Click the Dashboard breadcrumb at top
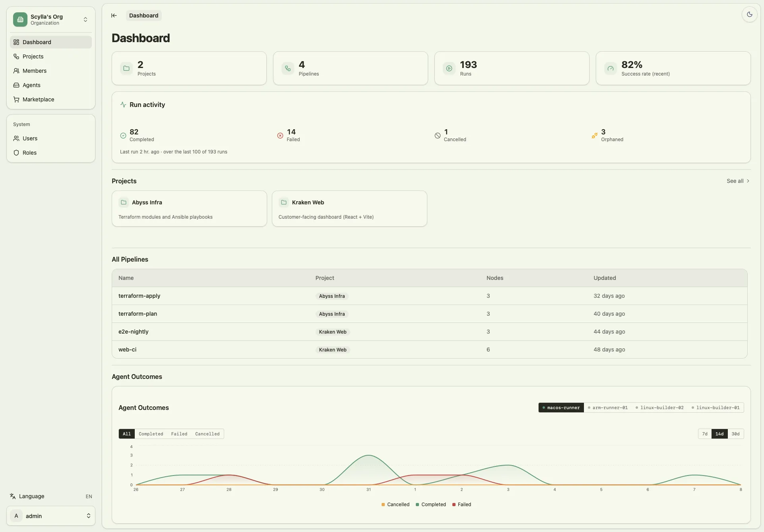Viewport: 764px width, 532px height. [x=144, y=16]
